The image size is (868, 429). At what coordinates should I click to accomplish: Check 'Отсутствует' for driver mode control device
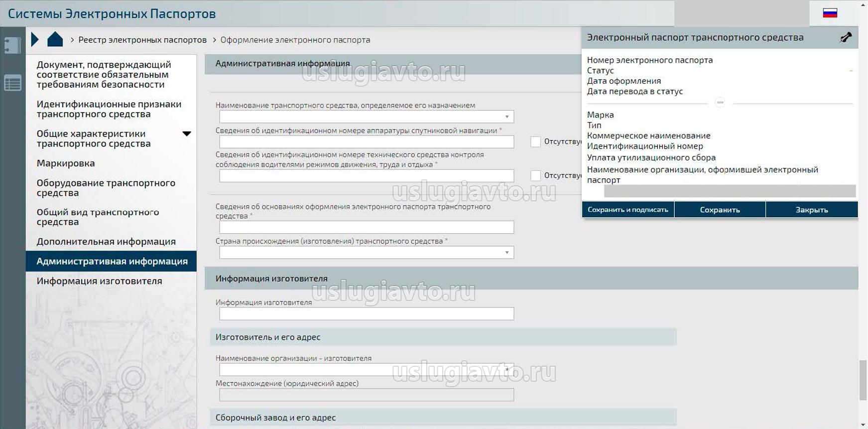click(x=535, y=176)
